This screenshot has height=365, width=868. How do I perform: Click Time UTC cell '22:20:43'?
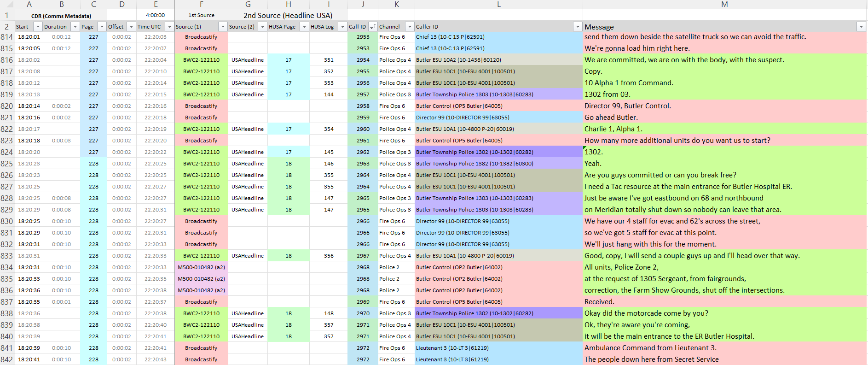coord(156,359)
